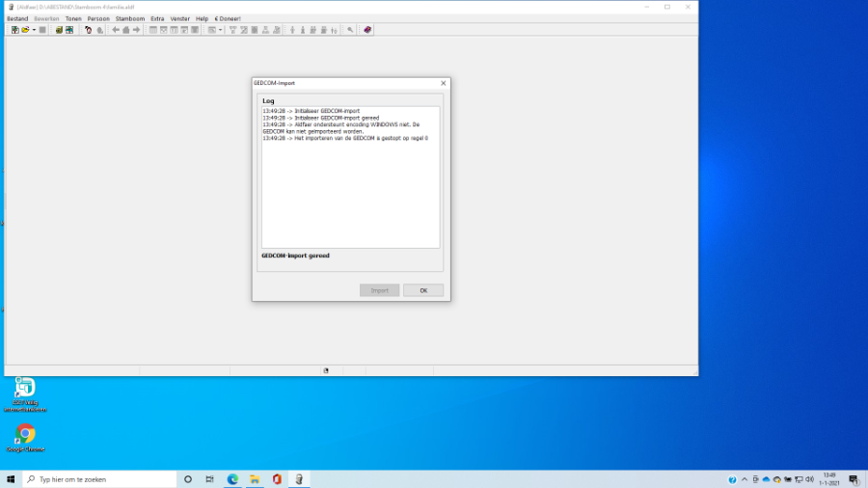Open Google Chrome from the desktop
Image resolution: width=868 pixels, height=488 pixels.
[25, 437]
